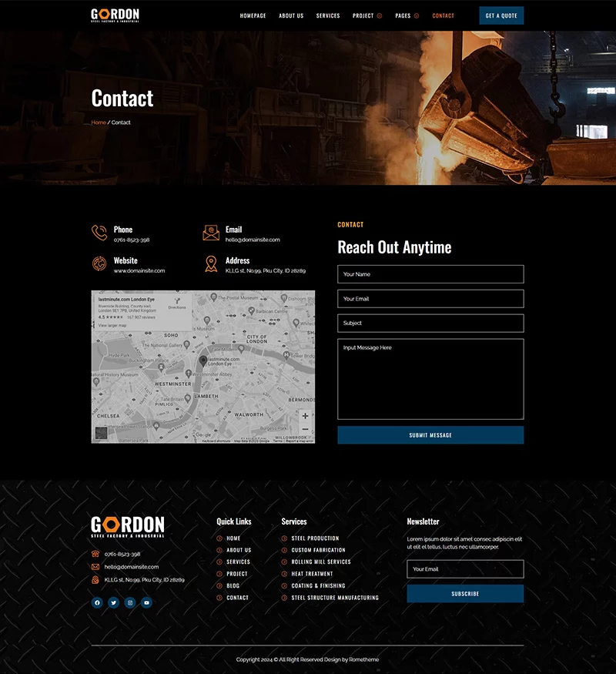Click the London Eye map pin
The width and height of the screenshot is (616, 674).
203,360
